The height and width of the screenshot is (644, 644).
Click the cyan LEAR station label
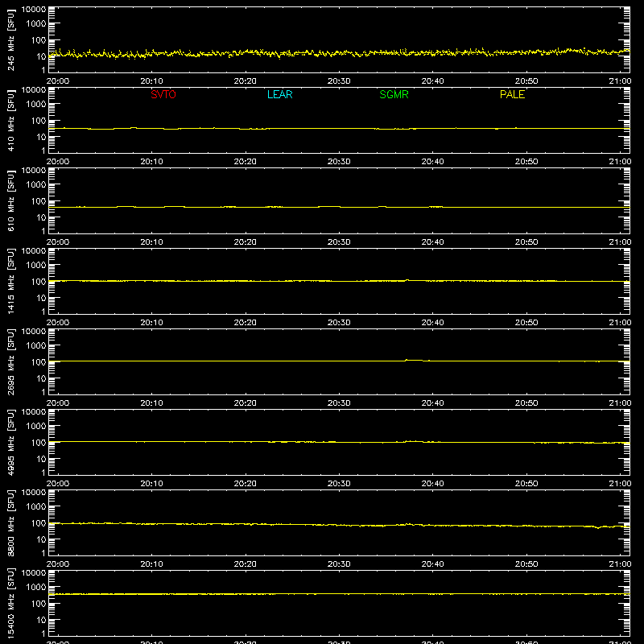click(x=279, y=94)
